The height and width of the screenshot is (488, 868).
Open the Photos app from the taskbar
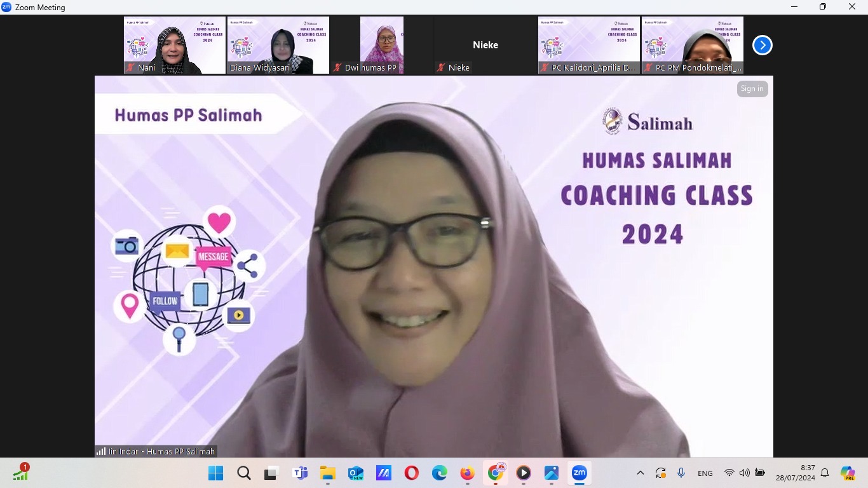552,473
